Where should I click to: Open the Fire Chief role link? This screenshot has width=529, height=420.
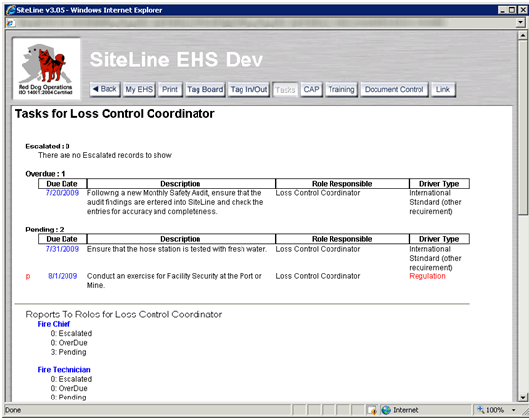(x=54, y=324)
